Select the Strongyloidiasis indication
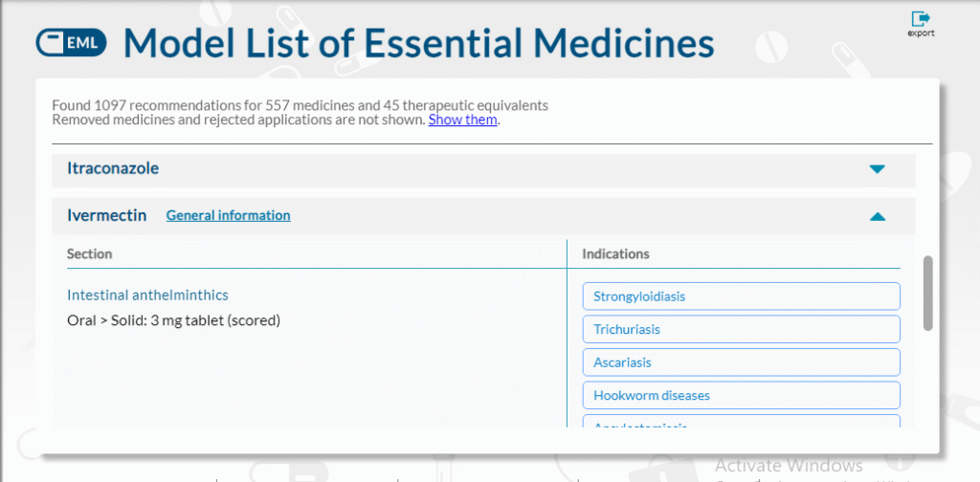The width and height of the screenshot is (980, 482). tap(742, 296)
